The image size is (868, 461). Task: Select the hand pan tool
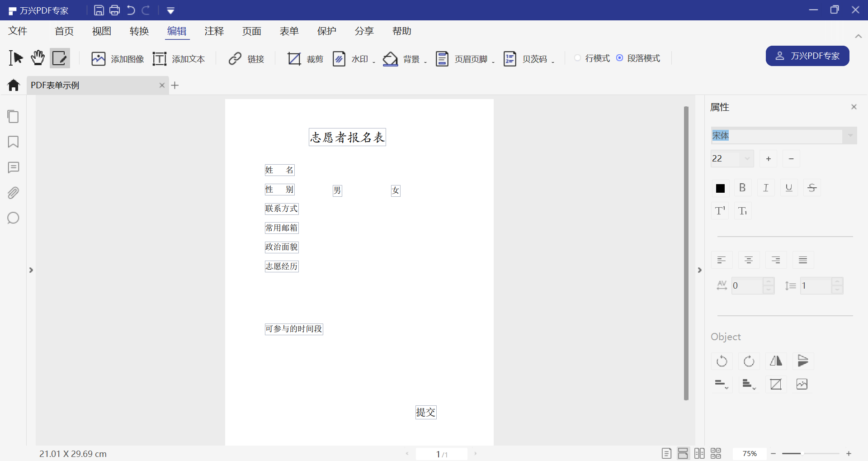(38, 58)
